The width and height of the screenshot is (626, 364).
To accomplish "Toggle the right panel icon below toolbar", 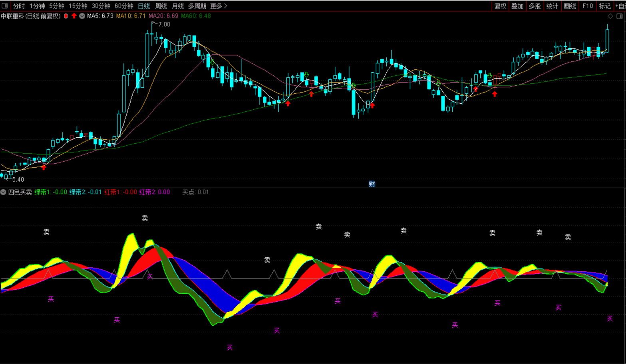I will tap(620, 16).
